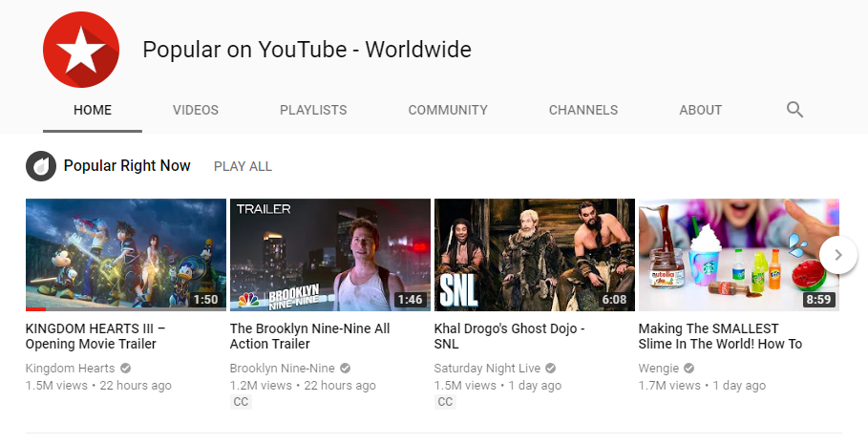Play the Khal Drogo's Ghost Dojo thumbnail
This screenshot has width=868, height=444.
534,254
